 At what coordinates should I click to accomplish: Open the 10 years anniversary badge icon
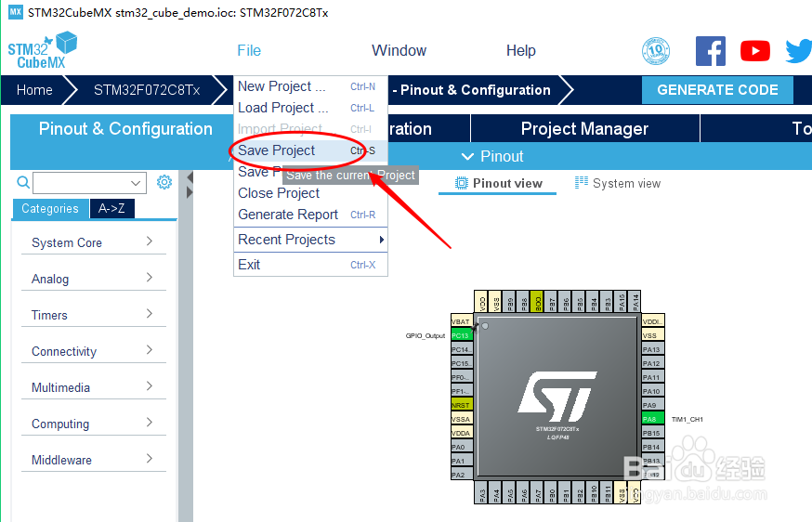(656, 51)
